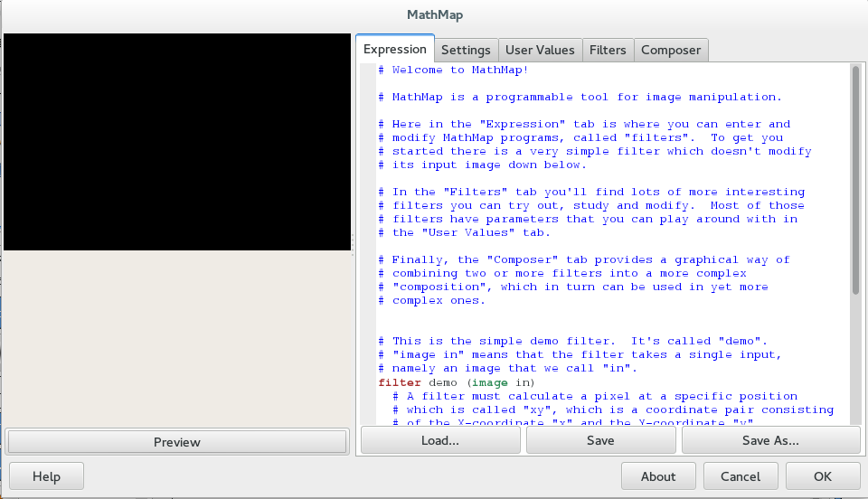The height and width of the screenshot is (499, 868).
Task: Click the line '# its input image down below.'
Action: (482, 165)
